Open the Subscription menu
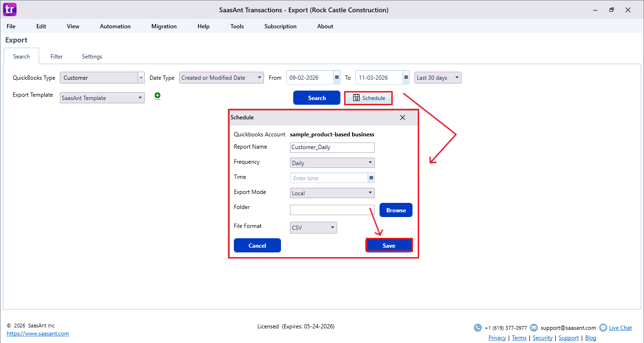 click(281, 26)
